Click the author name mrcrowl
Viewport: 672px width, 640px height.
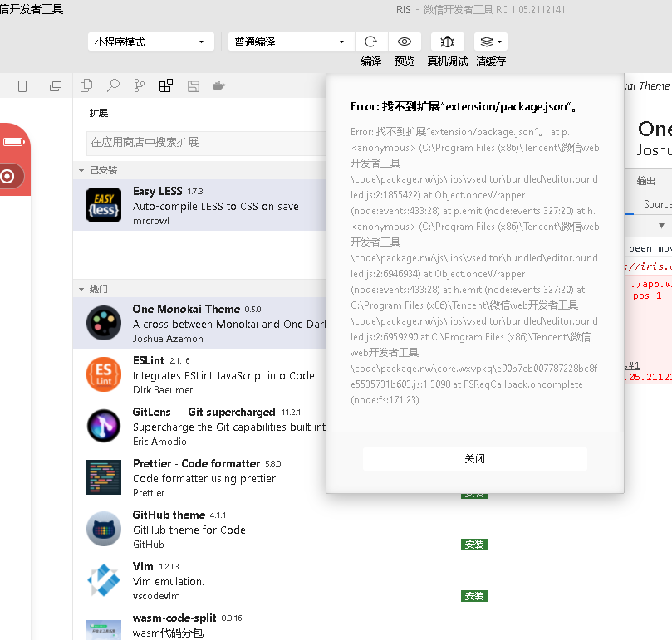click(151, 221)
